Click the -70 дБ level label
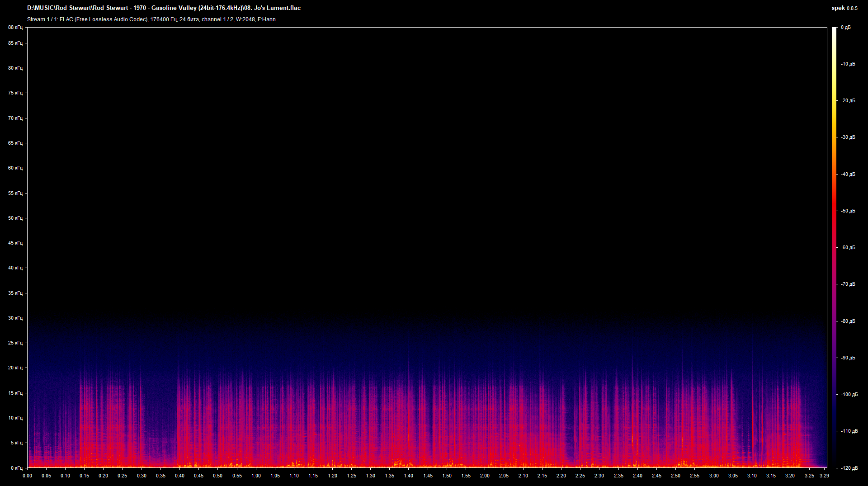This screenshot has height=486, width=868. pyautogui.click(x=848, y=284)
